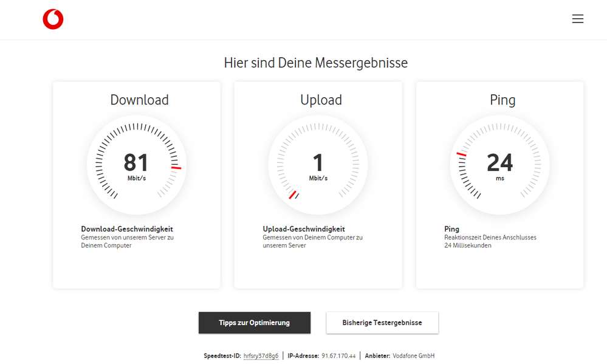This screenshot has height=364, width=607.
Task: Click the Ping speedometer gauge
Action: click(499, 165)
